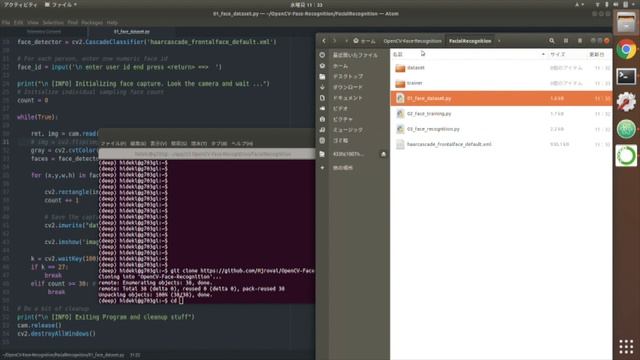Image resolution: width=640 pixels, height=360 pixels.
Task: Open Atom's Packages menu
Action: [x=92, y=22]
